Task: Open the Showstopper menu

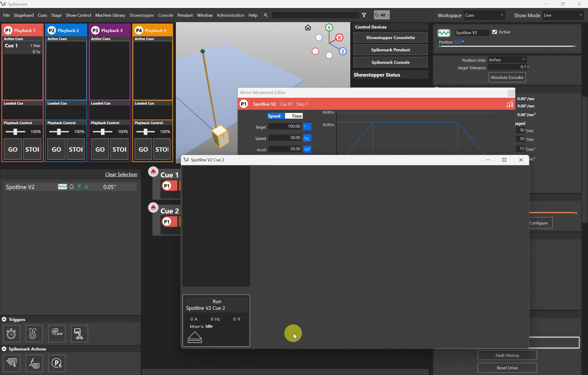Action: coord(142,15)
